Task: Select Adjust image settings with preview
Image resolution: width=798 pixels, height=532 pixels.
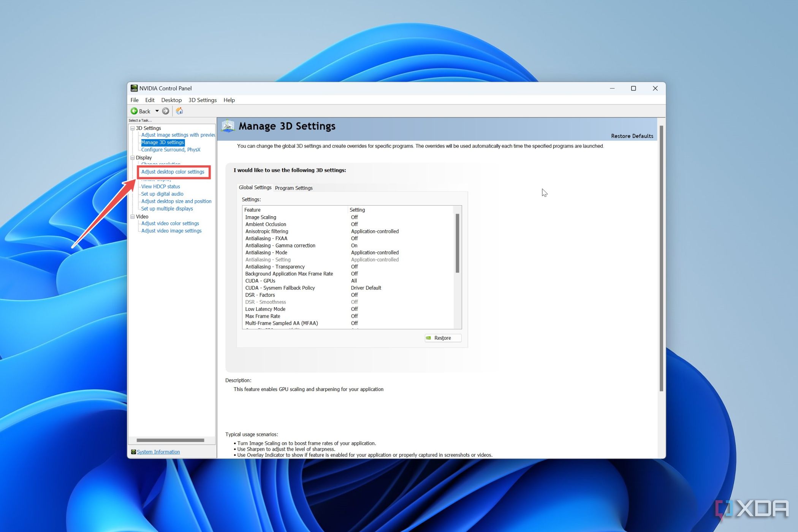Action: coord(177,135)
